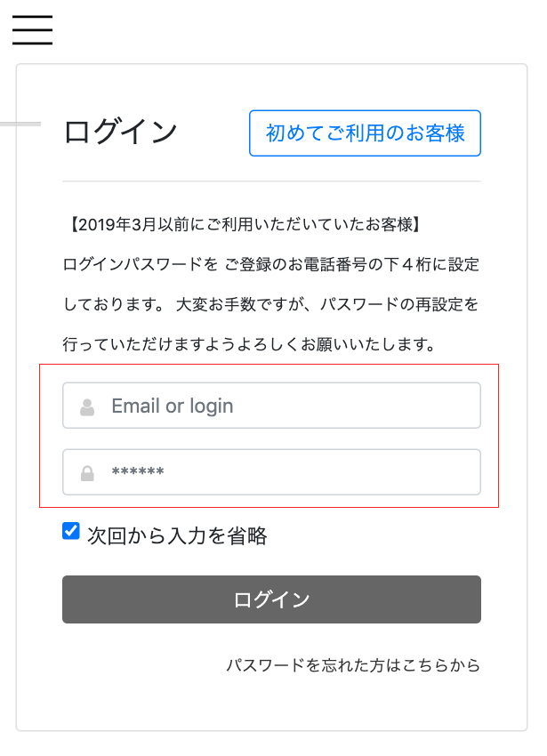
Task: Click the short gray bar left of heading
Action: click(x=20, y=124)
